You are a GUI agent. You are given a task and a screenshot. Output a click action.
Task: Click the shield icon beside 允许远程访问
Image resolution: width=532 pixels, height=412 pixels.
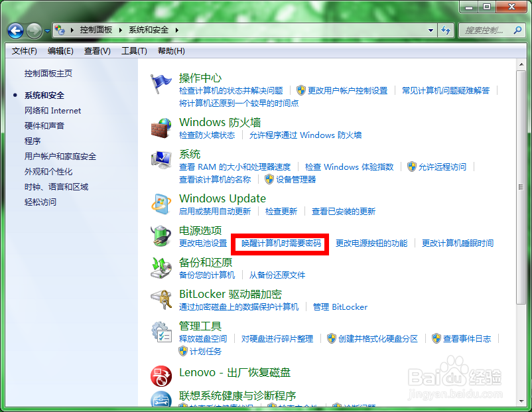411,167
